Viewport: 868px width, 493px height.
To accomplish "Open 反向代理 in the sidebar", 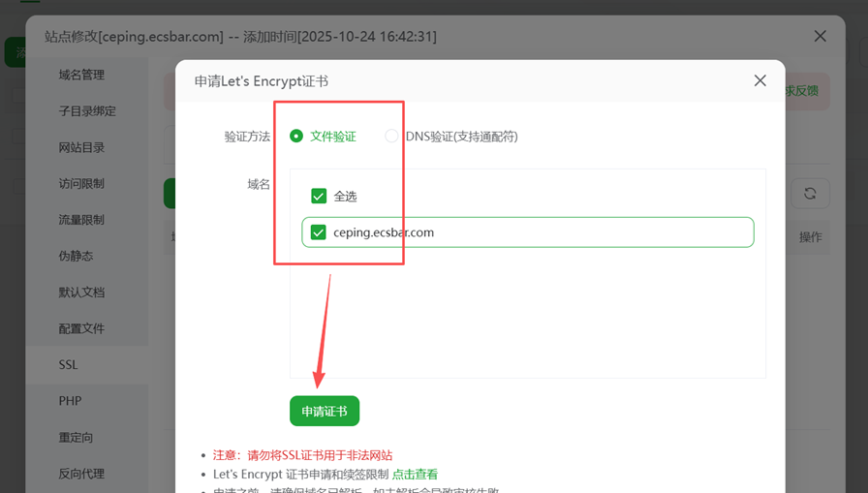I will click(x=81, y=474).
